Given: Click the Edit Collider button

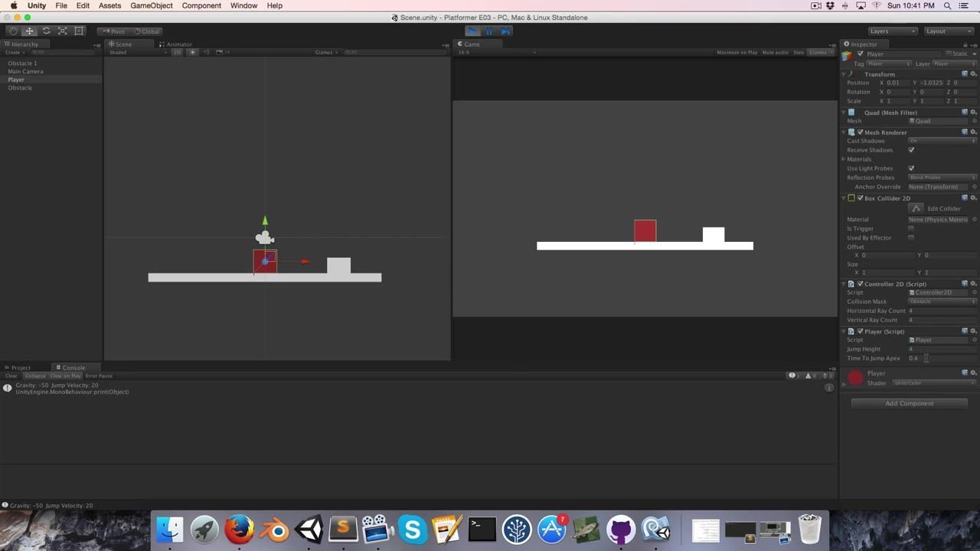Looking at the screenshot, I should pyautogui.click(x=916, y=208).
